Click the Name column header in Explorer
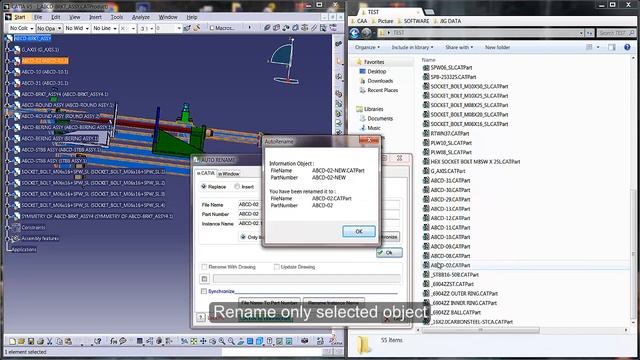The height and width of the screenshot is (360, 640). point(428,60)
